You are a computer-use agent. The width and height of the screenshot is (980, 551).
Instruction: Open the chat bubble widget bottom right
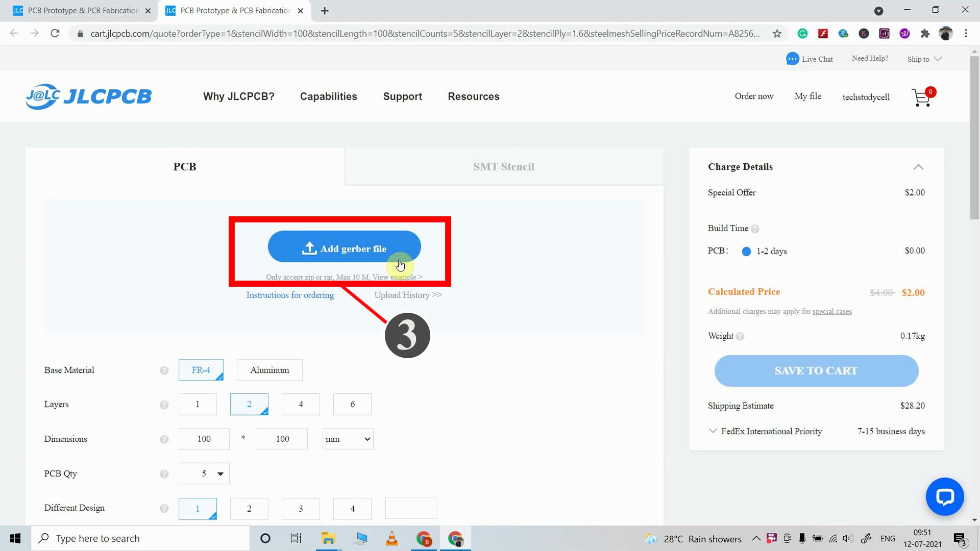[x=945, y=496]
